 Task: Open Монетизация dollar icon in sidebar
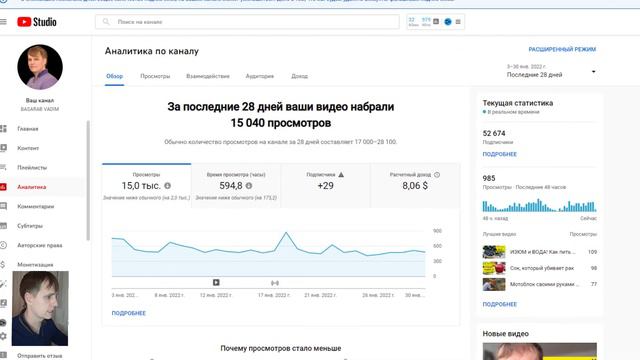[3, 264]
